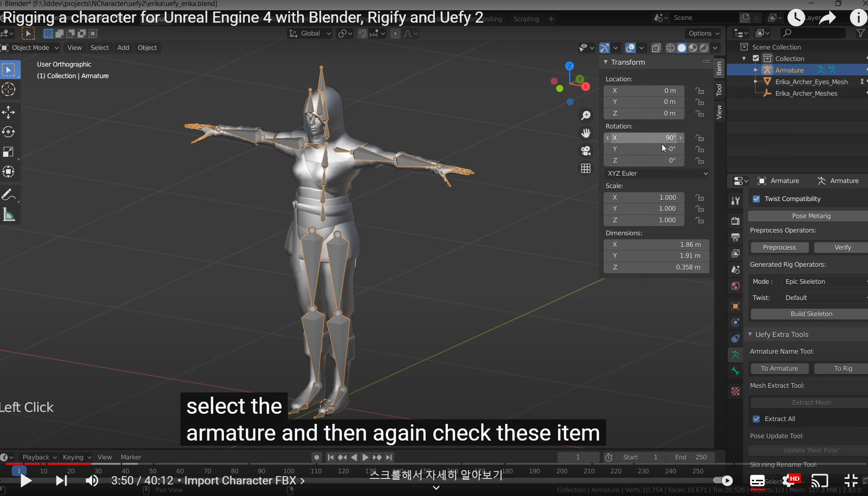Viewport: 868px width, 496px height.
Task: Click the Dimensions X 1.86 m field
Action: [657, 245]
